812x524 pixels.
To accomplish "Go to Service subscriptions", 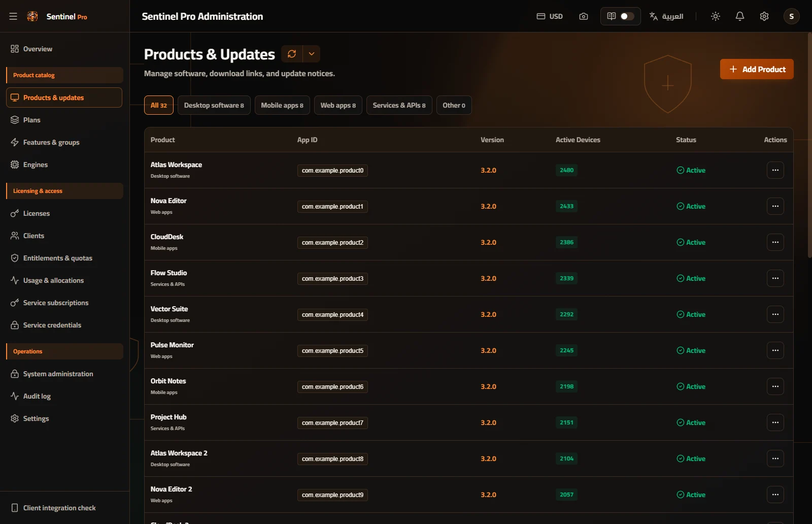I will [64, 303].
